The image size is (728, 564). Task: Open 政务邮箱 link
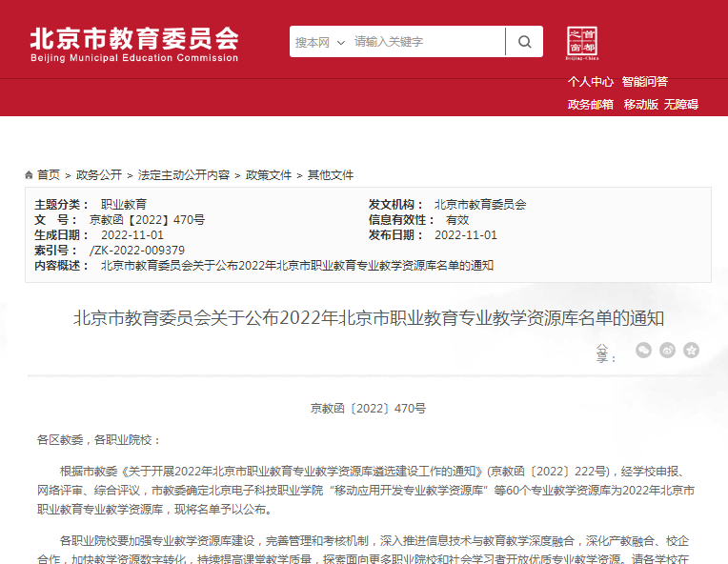(x=591, y=105)
